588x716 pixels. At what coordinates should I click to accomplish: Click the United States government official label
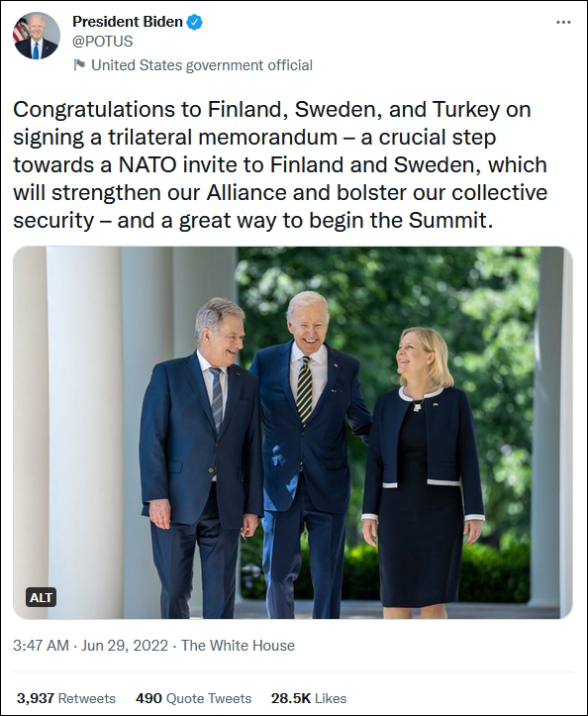point(202,65)
